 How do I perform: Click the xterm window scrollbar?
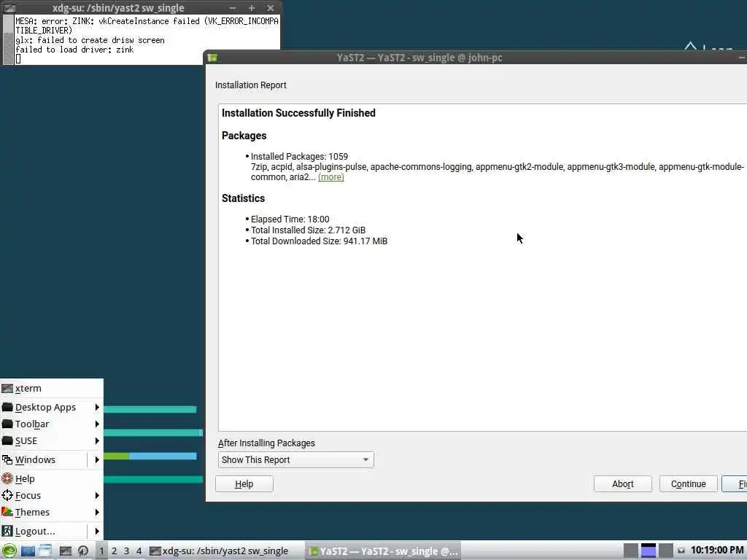[9, 39]
